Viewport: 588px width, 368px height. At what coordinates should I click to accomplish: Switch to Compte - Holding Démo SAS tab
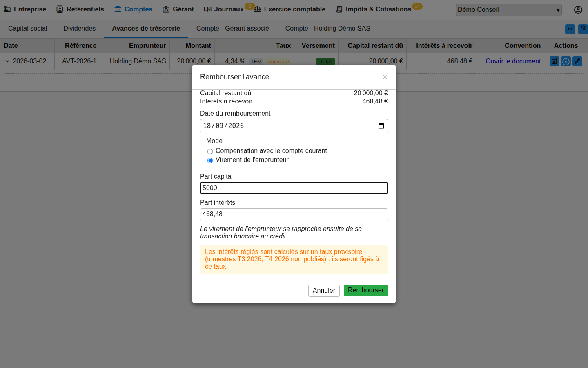[x=328, y=29]
